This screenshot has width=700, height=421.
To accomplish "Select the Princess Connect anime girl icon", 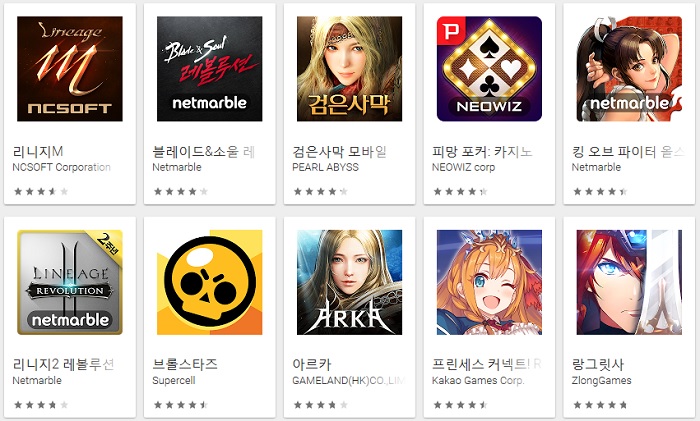I will 489,282.
